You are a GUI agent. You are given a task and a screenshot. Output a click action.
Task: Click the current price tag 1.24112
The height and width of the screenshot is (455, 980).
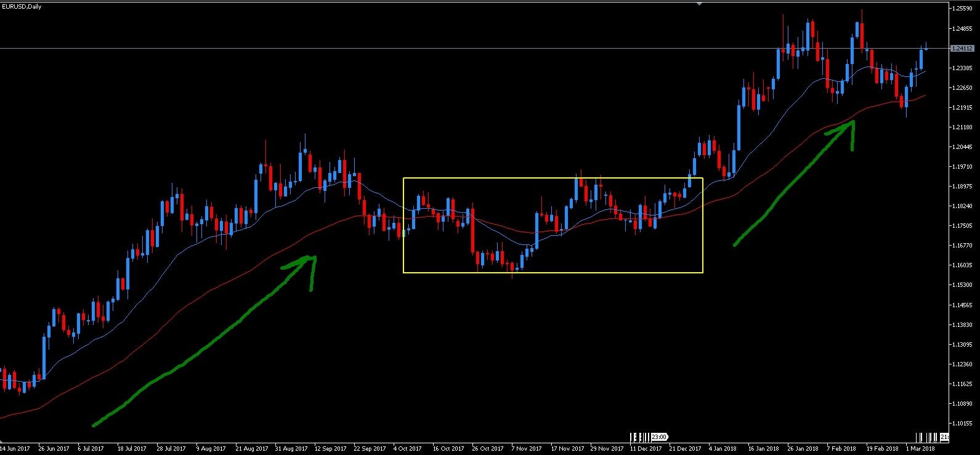point(962,48)
